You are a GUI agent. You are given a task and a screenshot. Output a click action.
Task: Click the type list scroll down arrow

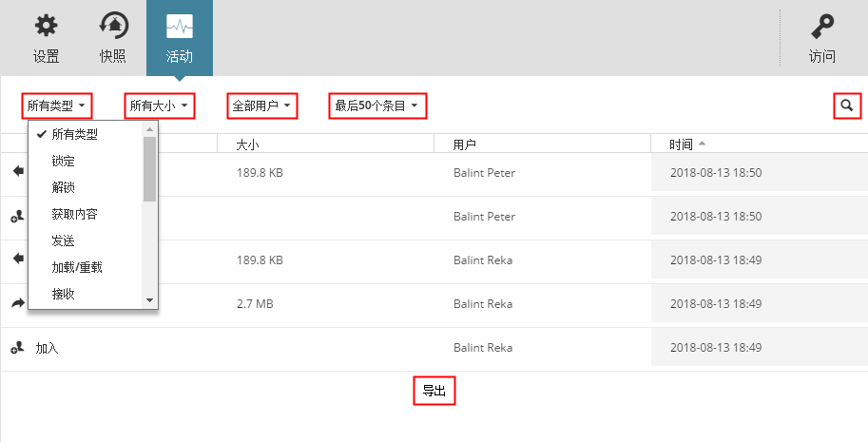pos(149,300)
